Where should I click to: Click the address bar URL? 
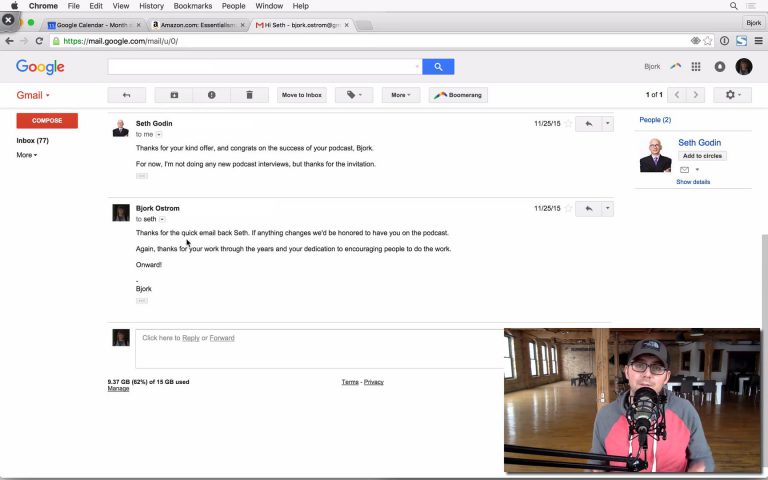click(x=120, y=41)
